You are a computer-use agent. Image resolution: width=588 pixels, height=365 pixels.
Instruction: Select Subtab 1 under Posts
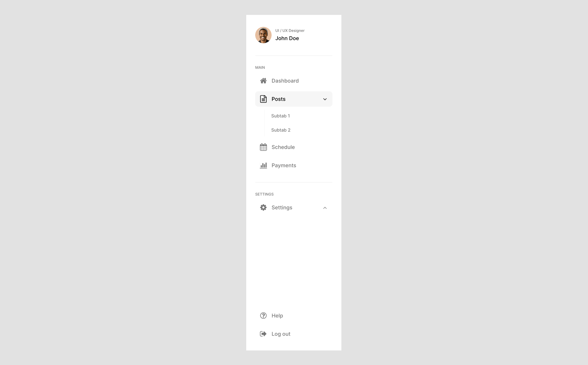click(x=281, y=116)
